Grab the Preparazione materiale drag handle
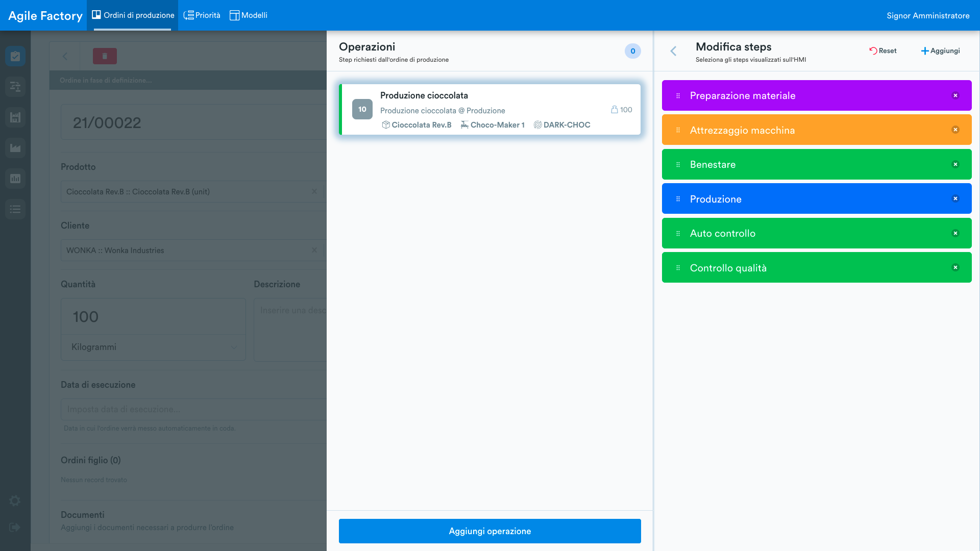This screenshot has height=551, width=980. [x=678, y=95]
